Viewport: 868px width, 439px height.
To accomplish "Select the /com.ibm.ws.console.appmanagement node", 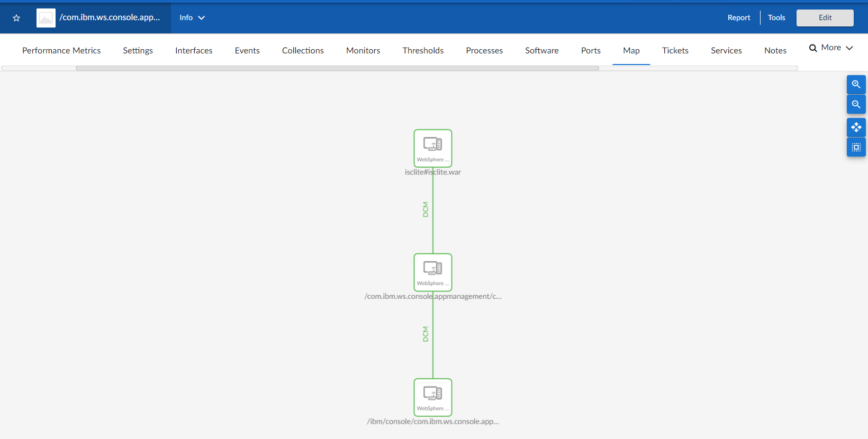I will click(433, 272).
